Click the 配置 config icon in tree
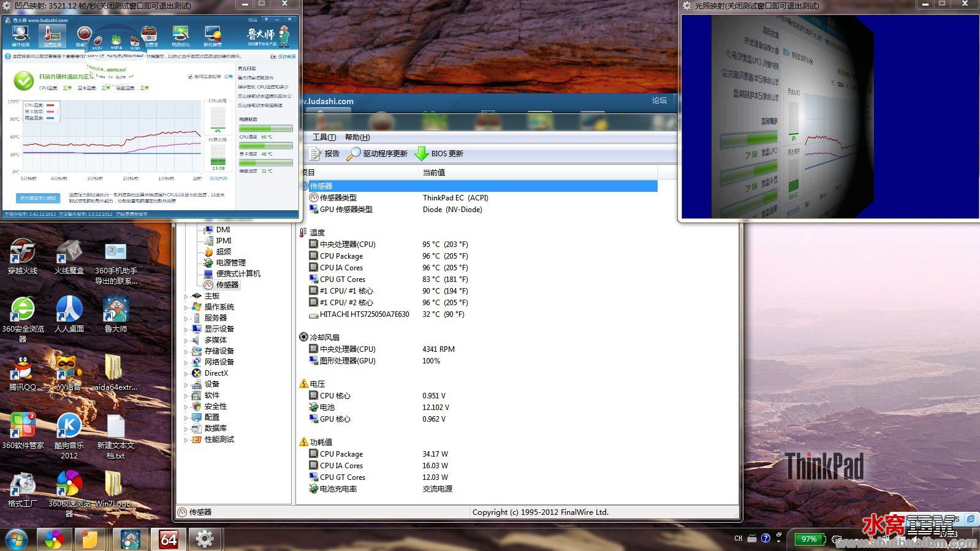The height and width of the screenshot is (551, 980). click(x=197, y=417)
